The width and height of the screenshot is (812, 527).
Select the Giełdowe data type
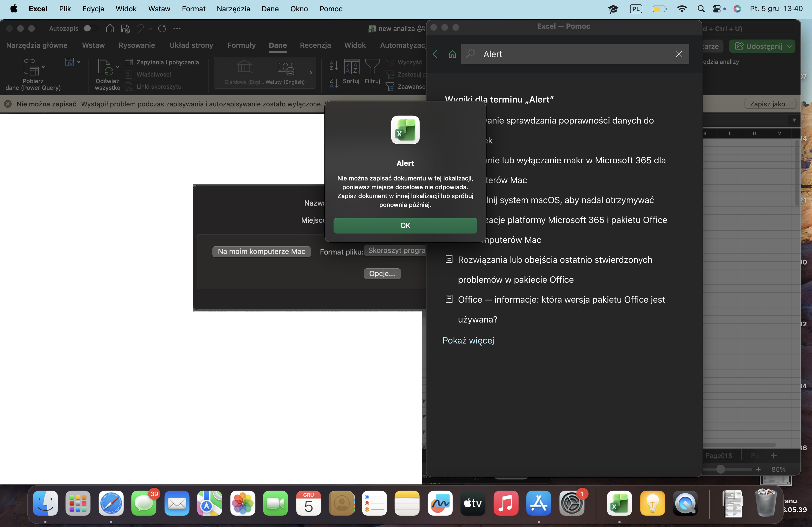click(x=244, y=72)
